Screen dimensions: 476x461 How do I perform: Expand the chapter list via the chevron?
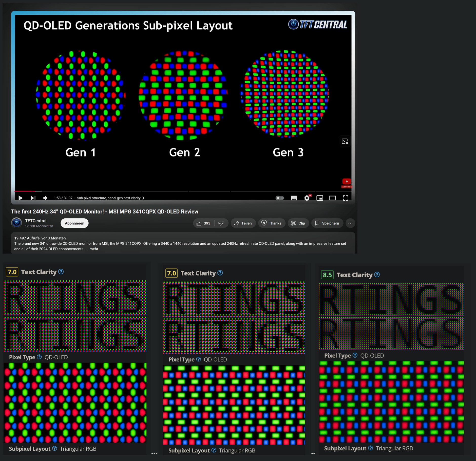click(143, 198)
